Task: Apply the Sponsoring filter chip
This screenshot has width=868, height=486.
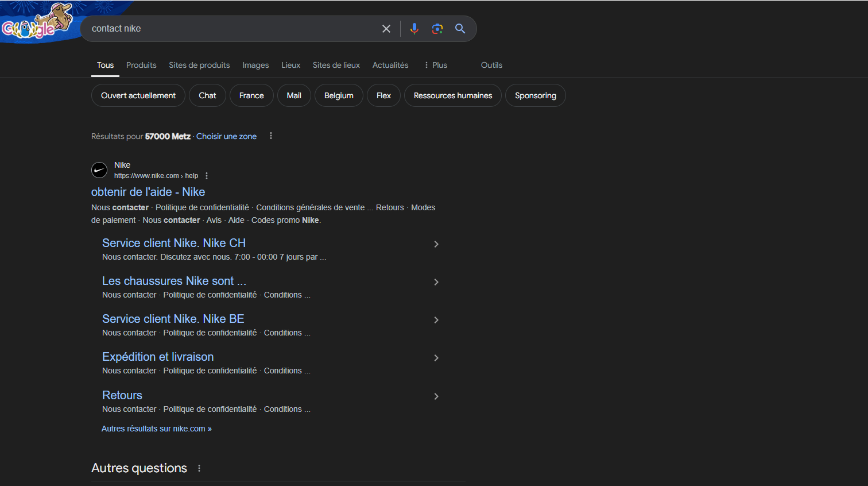Action: 536,95
